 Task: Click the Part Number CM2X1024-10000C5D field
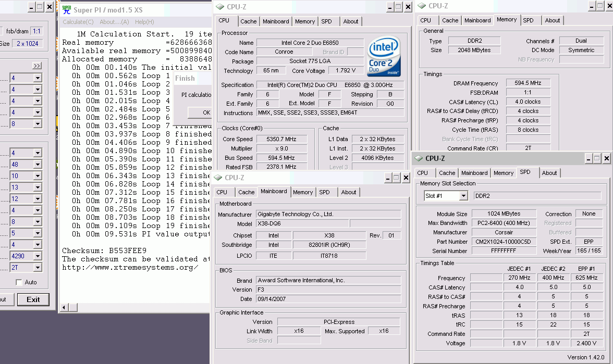[504, 242]
